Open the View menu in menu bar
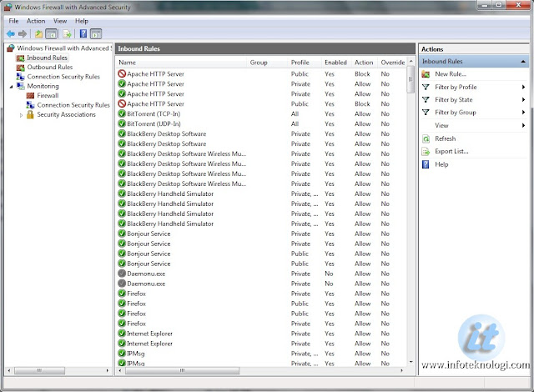Screen dimensions: 534x392 [60, 21]
